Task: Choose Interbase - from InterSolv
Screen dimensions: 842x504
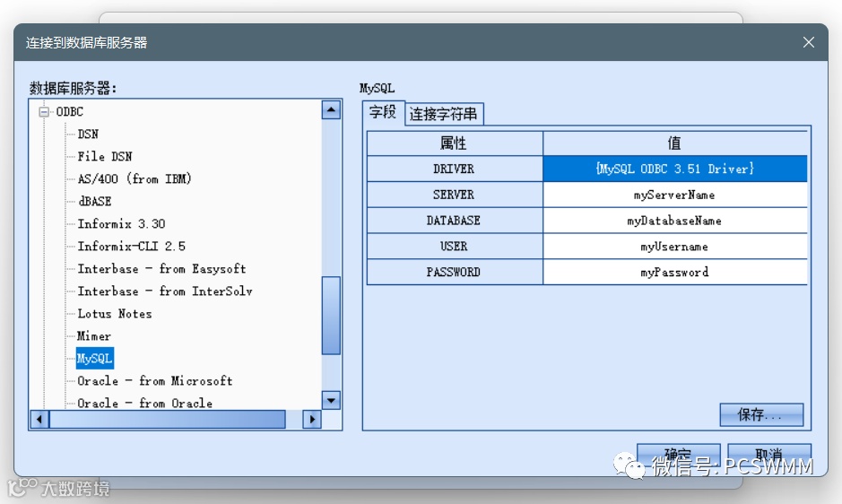Action: coord(165,291)
